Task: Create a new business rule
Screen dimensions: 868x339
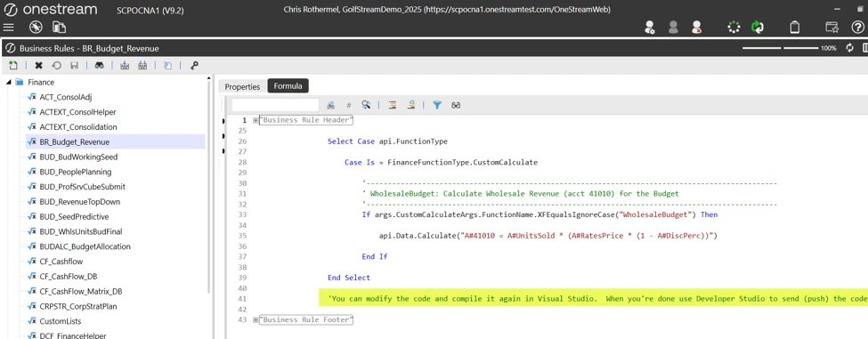Action: 13,65
